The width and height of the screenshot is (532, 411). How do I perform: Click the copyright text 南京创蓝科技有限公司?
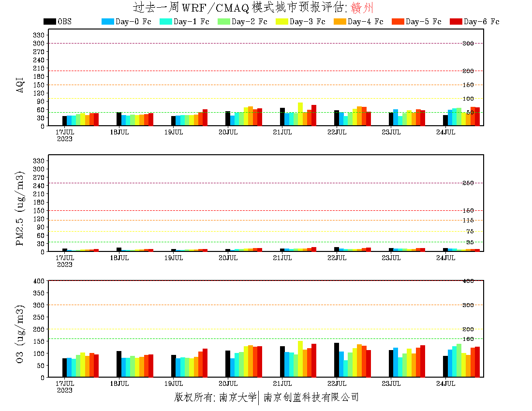[311, 397]
